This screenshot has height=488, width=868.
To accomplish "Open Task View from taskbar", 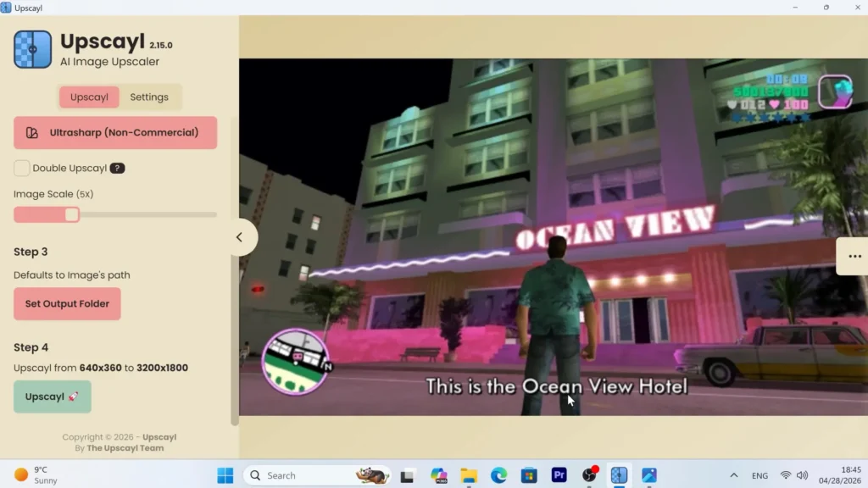I will click(x=408, y=475).
